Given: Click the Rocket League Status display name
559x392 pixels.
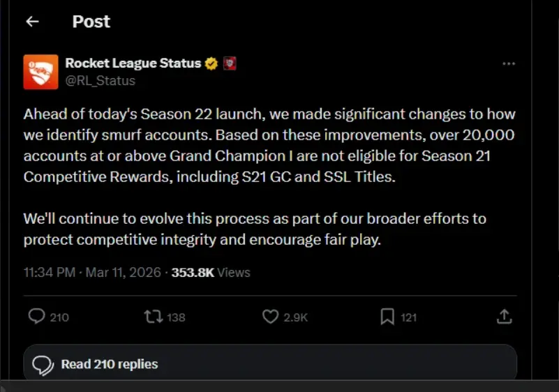Looking at the screenshot, I should [133, 63].
